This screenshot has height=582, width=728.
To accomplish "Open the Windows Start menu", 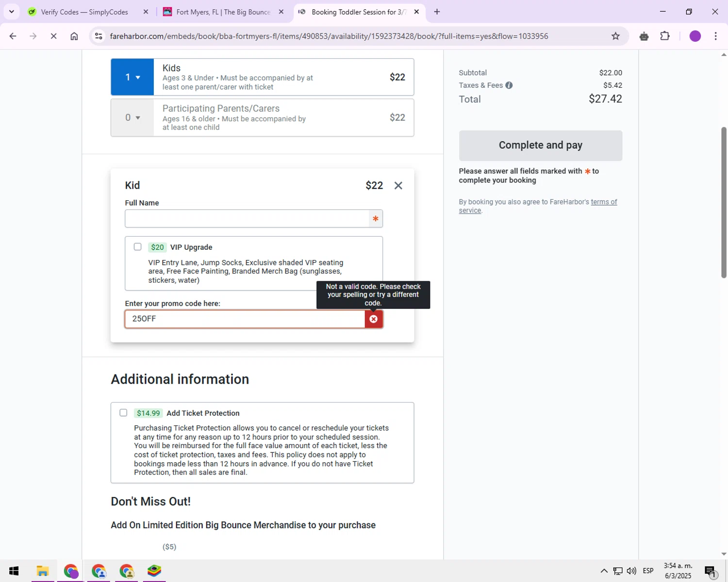I will pyautogui.click(x=14, y=571).
